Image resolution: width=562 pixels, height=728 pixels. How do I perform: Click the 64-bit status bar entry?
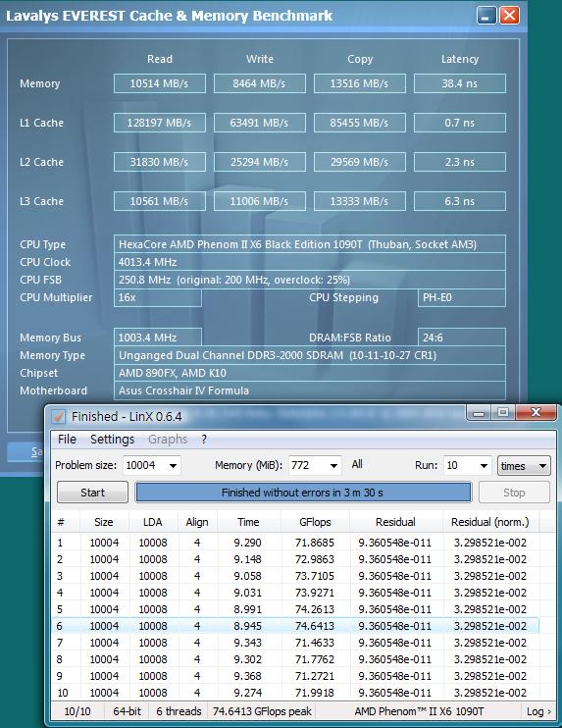[127, 711]
